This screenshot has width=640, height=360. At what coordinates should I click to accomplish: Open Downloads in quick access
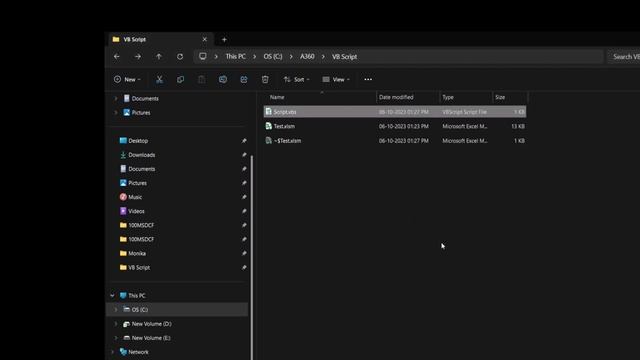click(142, 155)
